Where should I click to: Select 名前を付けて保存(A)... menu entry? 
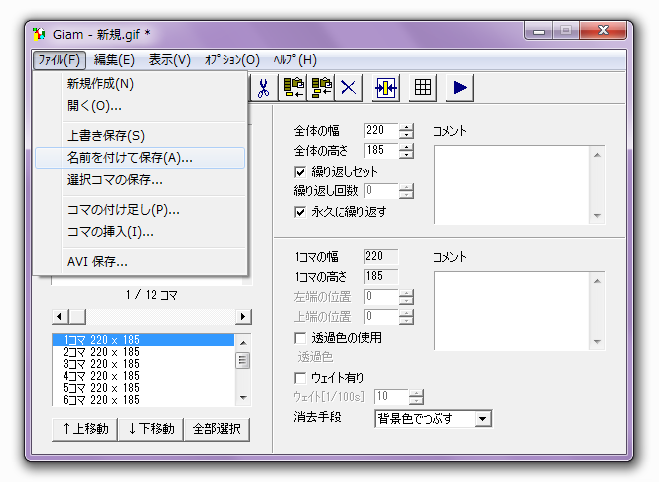tap(140, 158)
